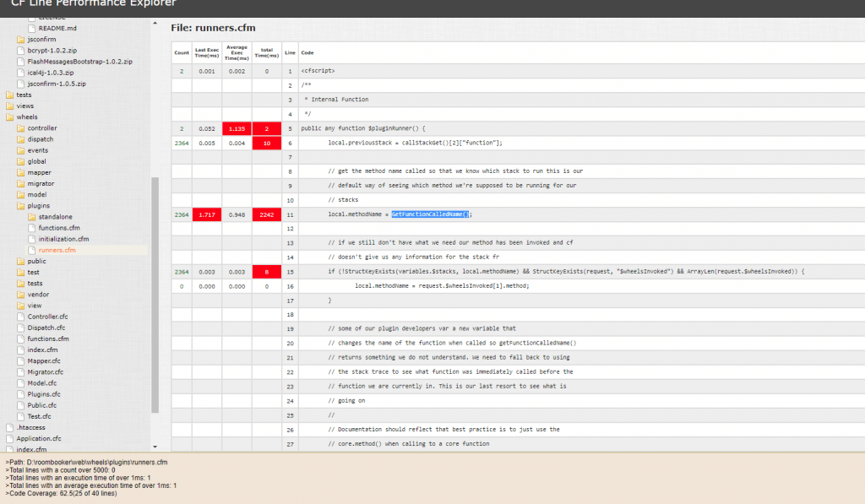This screenshot has width=865, height=504.
Task: Open the highlighted runners.cfm file
Action: point(57,250)
